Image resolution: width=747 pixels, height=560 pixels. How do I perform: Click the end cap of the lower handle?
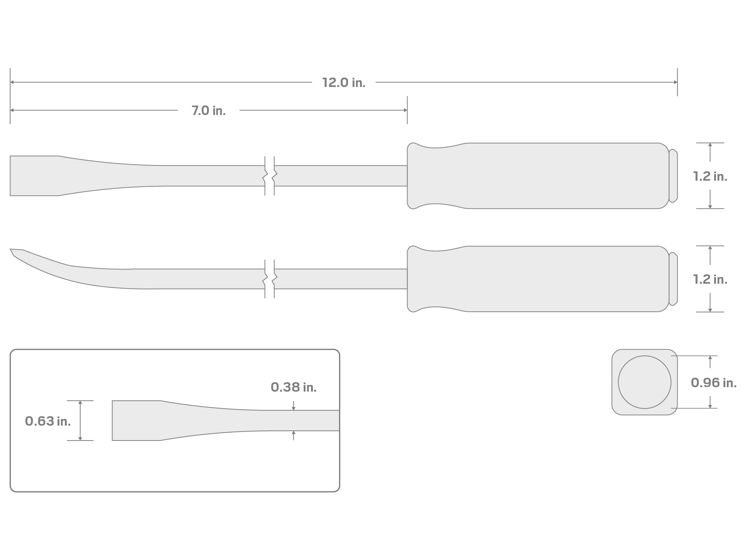[x=673, y=279]
